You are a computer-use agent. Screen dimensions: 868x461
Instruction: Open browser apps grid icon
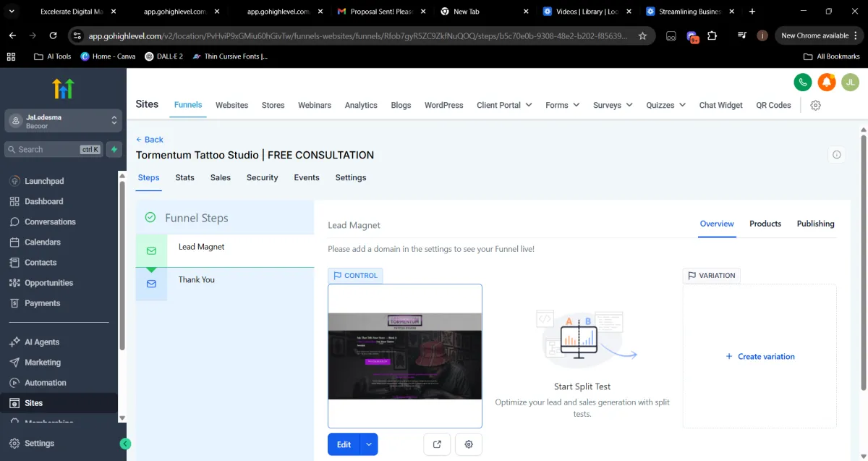coord(11,56)
